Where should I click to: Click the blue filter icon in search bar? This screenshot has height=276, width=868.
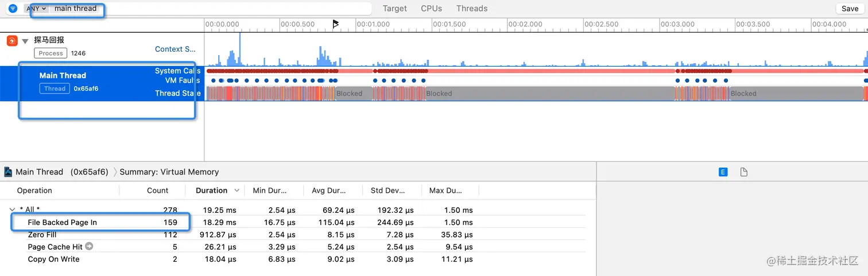click(13, 9)
